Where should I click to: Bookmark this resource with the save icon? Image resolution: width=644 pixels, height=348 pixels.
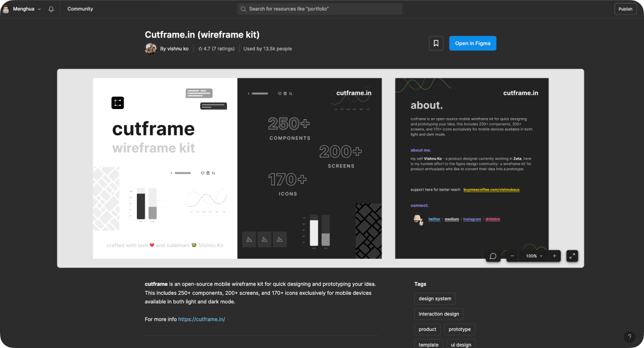[x=436, y=44]
